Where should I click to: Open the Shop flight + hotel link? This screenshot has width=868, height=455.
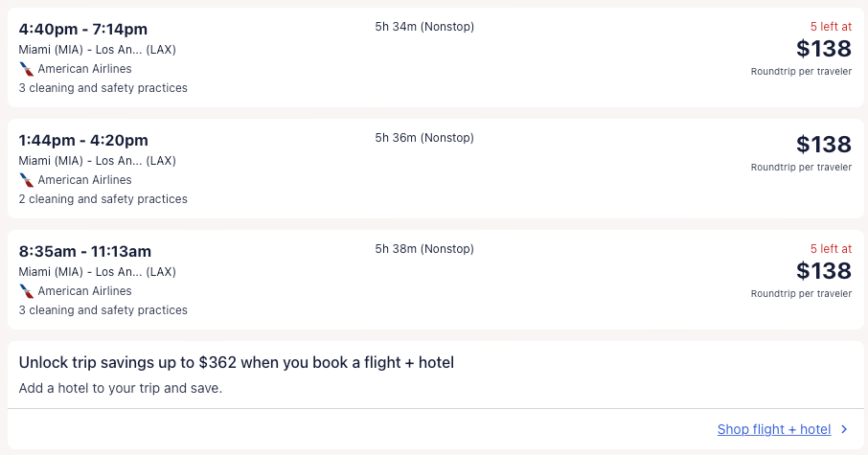[773, 430]
